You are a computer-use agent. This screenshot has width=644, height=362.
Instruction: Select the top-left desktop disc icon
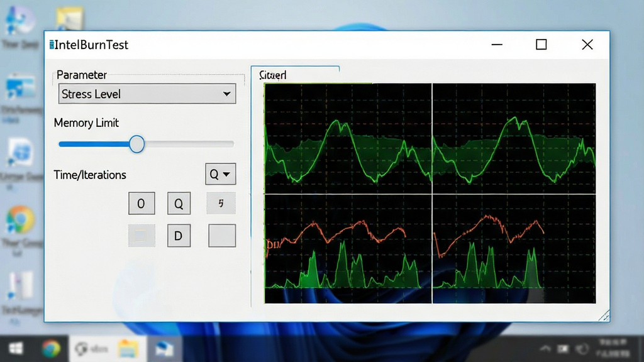click(x=19, y=21)
